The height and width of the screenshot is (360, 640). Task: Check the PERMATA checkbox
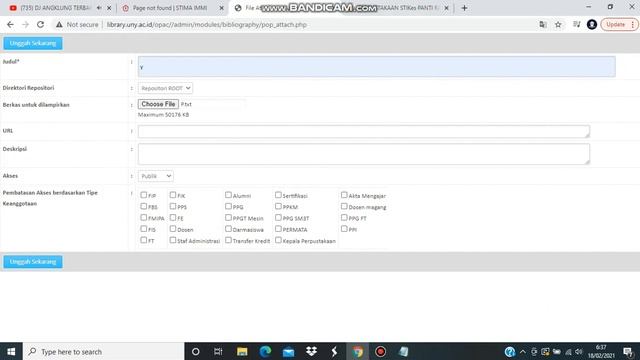pyautogui.click(x=278, y=229)
